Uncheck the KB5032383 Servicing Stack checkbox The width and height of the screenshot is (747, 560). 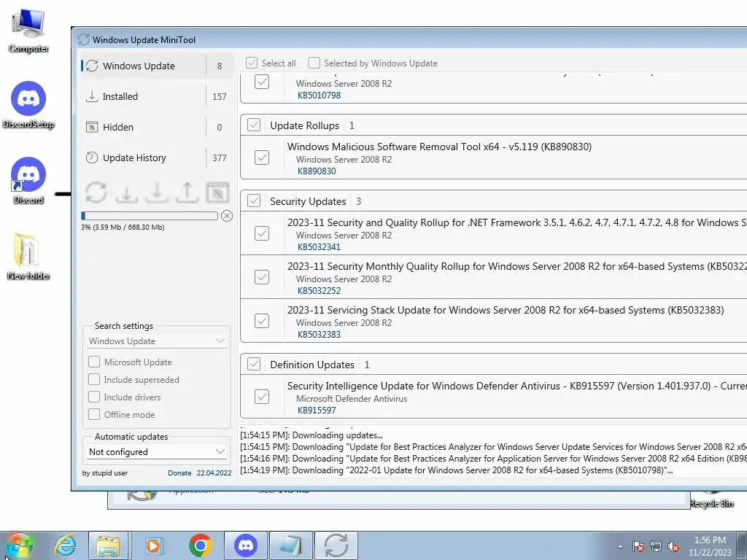[262, 321]
